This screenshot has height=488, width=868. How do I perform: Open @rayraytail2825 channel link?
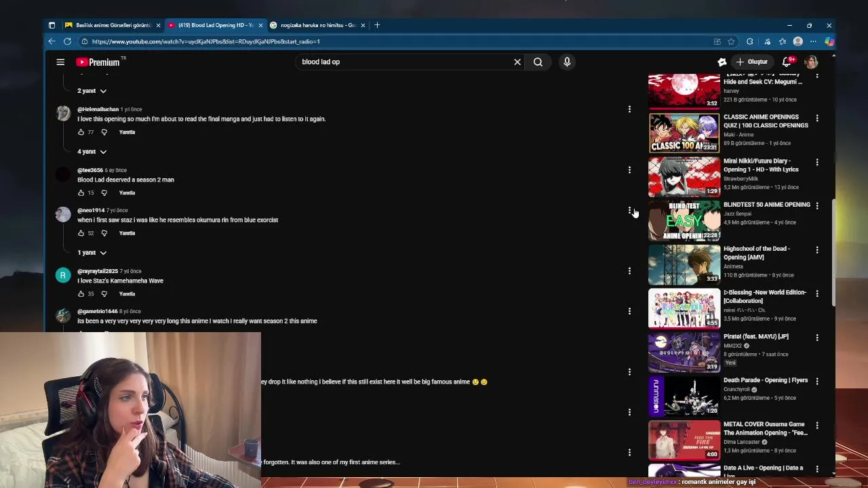(98, 271)
